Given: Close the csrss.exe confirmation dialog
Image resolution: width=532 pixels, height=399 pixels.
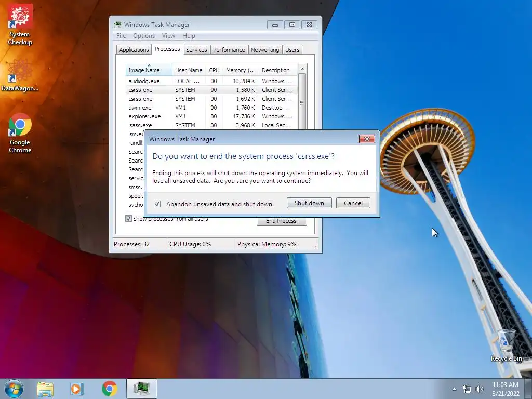Looking at the screenshot, I should [x=367, y=139].
